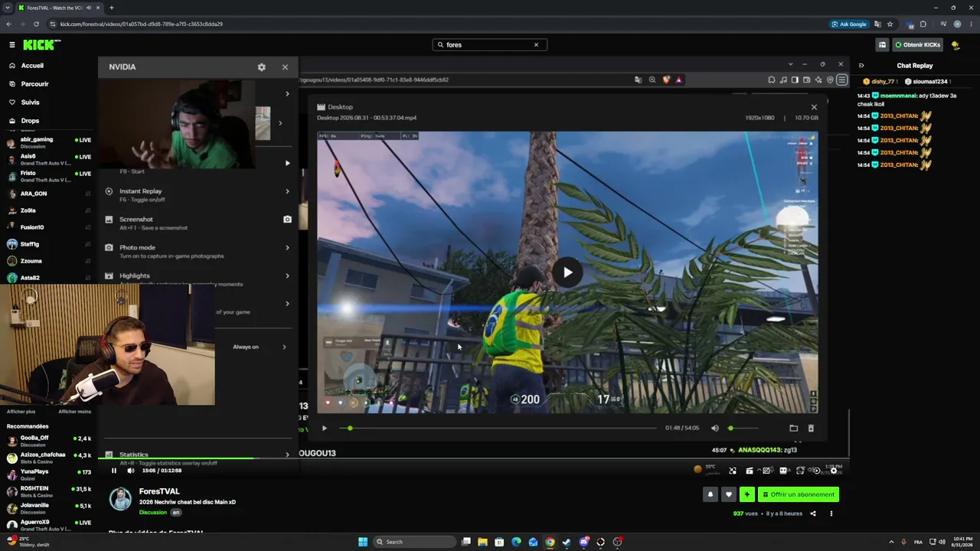The image size is (980, 551).
Task: Pause the Kick stream video
Action: point(114,471)
